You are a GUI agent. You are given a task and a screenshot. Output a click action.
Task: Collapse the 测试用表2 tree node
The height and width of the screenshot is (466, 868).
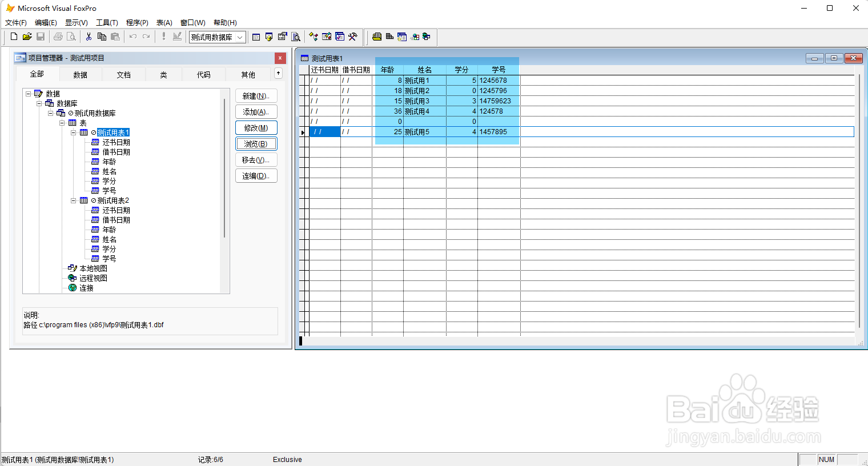pos(74,200)
